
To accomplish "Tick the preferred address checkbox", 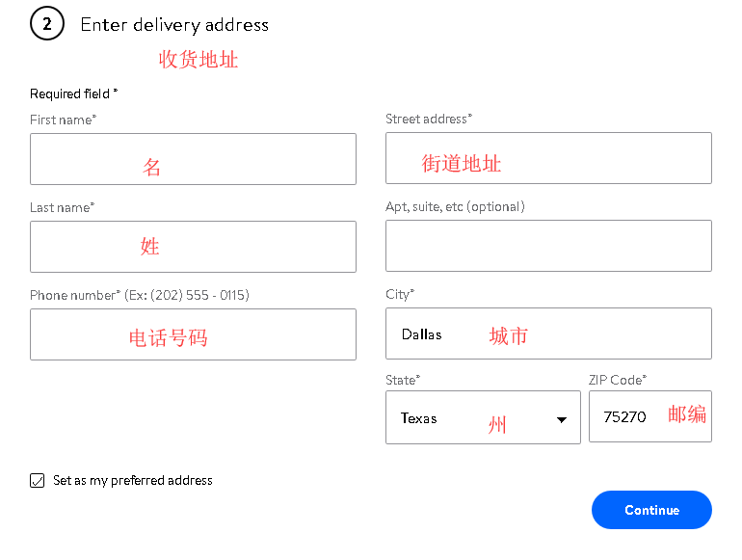I will (x=38, y=480).
